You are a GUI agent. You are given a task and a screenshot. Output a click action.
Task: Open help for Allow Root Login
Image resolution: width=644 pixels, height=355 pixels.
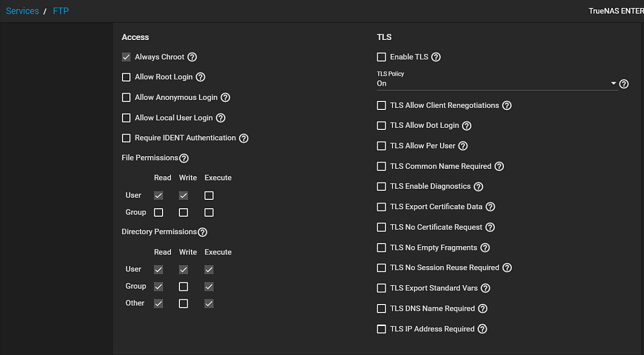(x=200, y=77)
